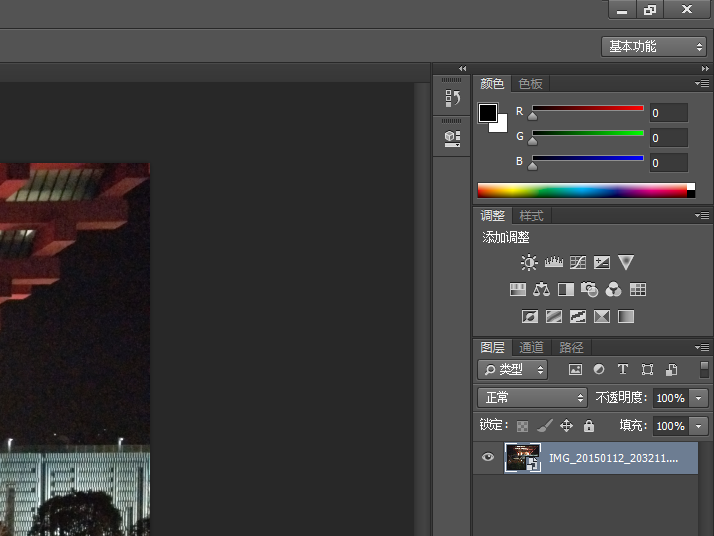Viewport: 714px width, 536px height.
Task: Add a Brightness/Contrast adjustment
Action: 529,263
